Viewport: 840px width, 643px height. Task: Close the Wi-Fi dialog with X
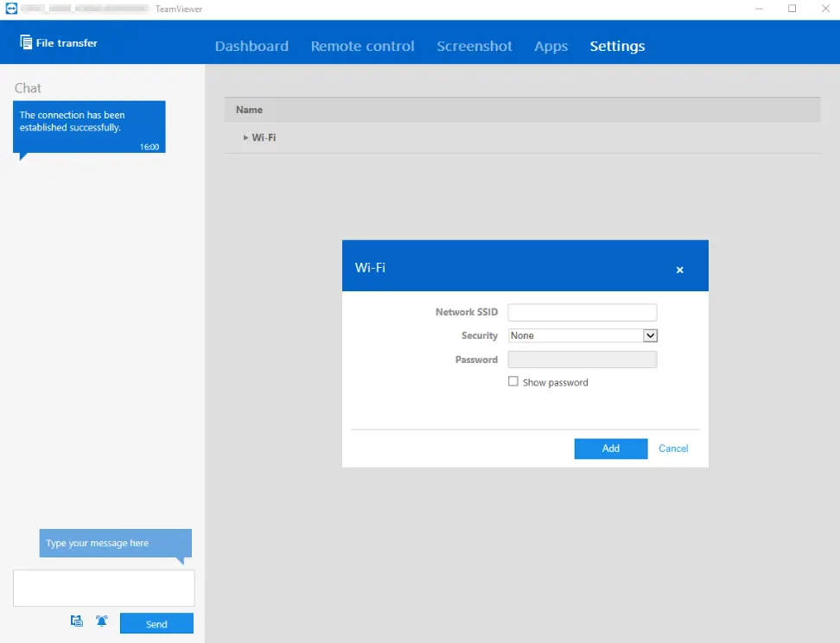679,270
